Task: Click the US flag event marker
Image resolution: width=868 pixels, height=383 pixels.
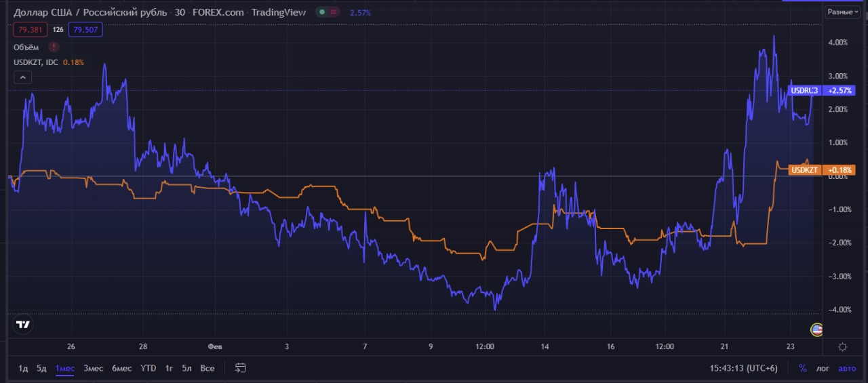Action: [817, 329]
